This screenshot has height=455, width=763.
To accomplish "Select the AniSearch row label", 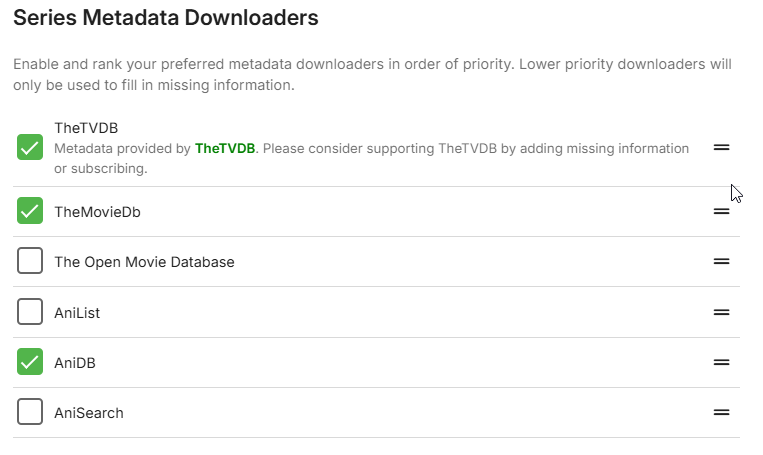I will click(89, 413).
